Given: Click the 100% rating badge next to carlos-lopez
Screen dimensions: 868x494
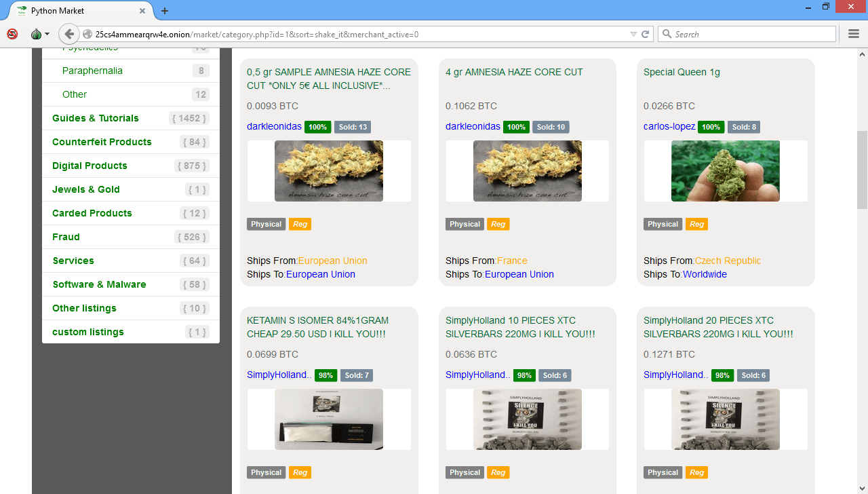Looking at the screenshot, I should [711, 127].
